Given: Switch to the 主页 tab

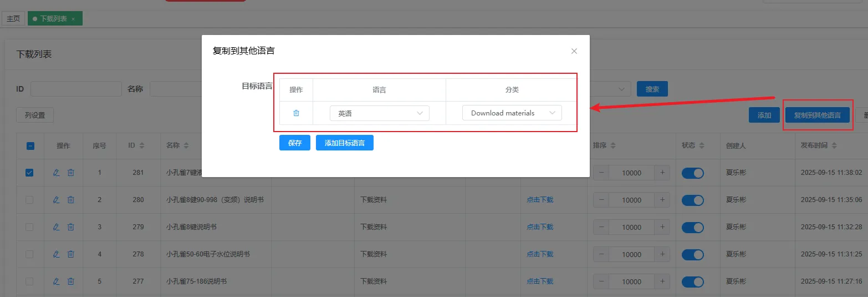Looking at the screenshot, I should point(13,19).
